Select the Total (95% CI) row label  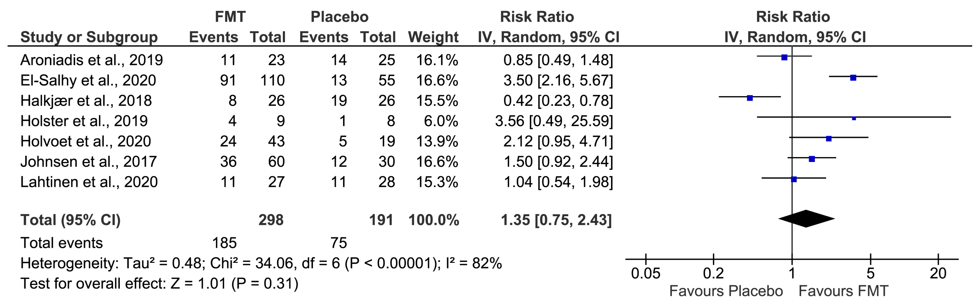[x=70, y=220]
